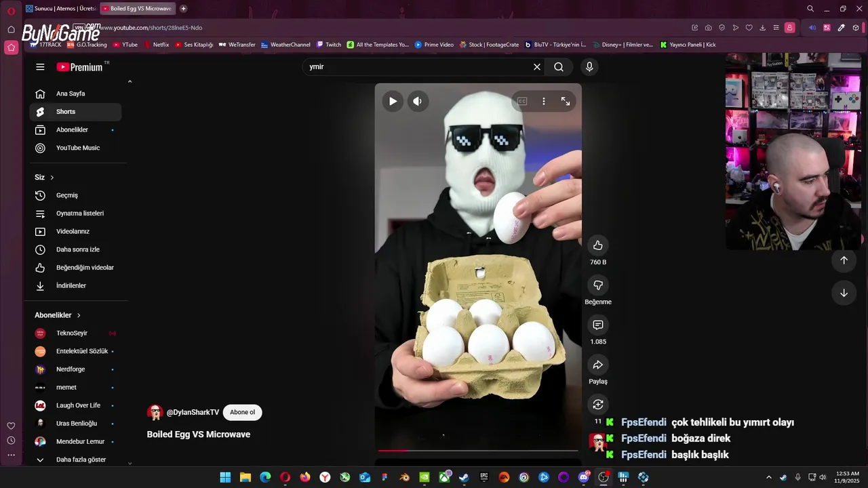The image size is (868, 488).
Task: Open Beğendiğim videolar
Action: 75,268
